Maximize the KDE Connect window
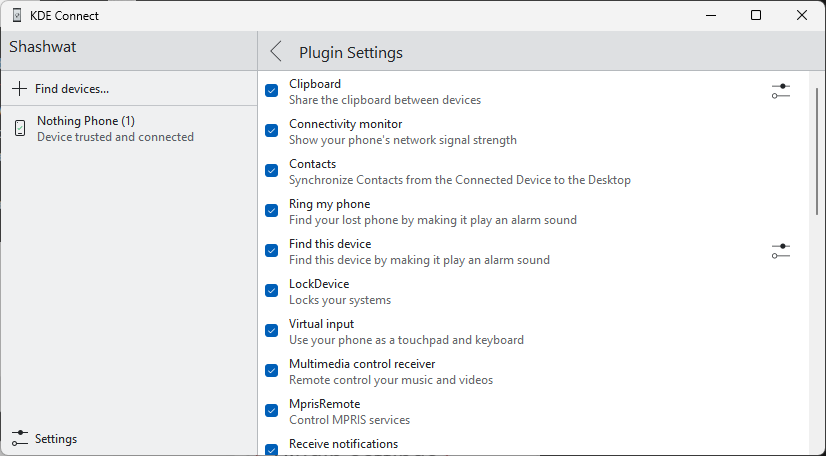 coord(756,15)
